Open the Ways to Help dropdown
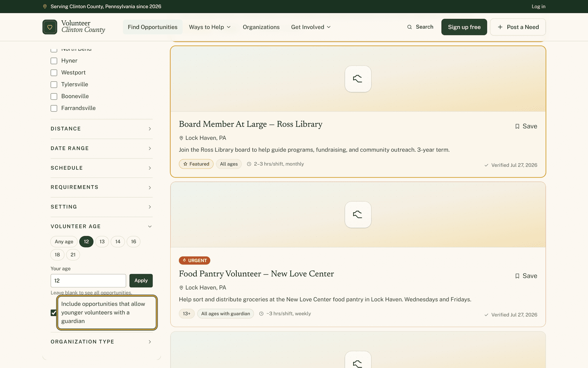This screenshot has height=368, width=588. click(x=210, y=27)
